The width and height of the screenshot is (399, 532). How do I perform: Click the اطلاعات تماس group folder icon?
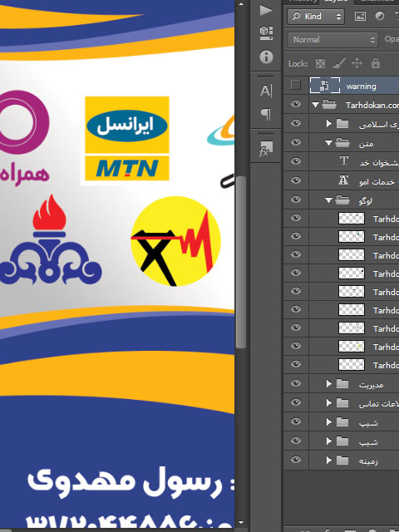(x=342, y=402)
